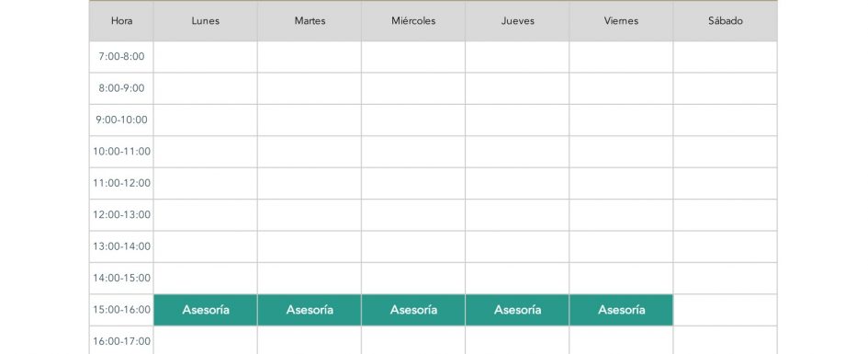Screen dimensions: 868x354
Task: Select the 15:00-16:00 time label
Action: click(x=122, y=310)
